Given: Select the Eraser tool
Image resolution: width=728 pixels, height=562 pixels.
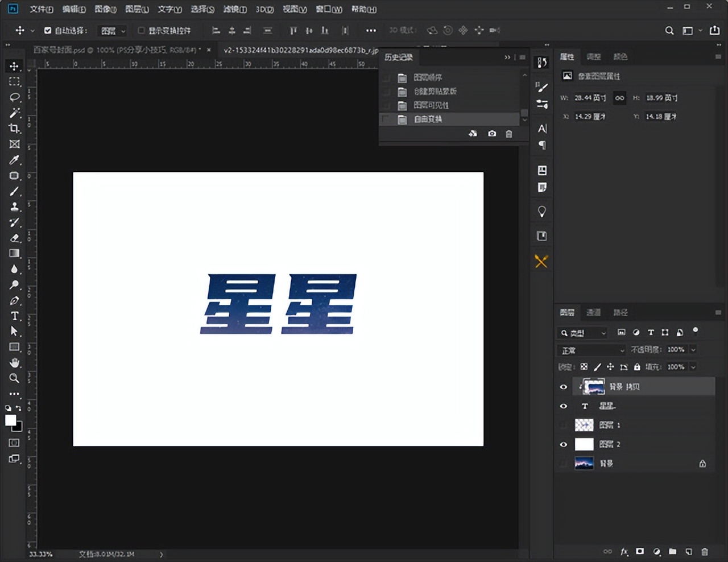Looking at the screenshot, I should (x=14, y=238).
